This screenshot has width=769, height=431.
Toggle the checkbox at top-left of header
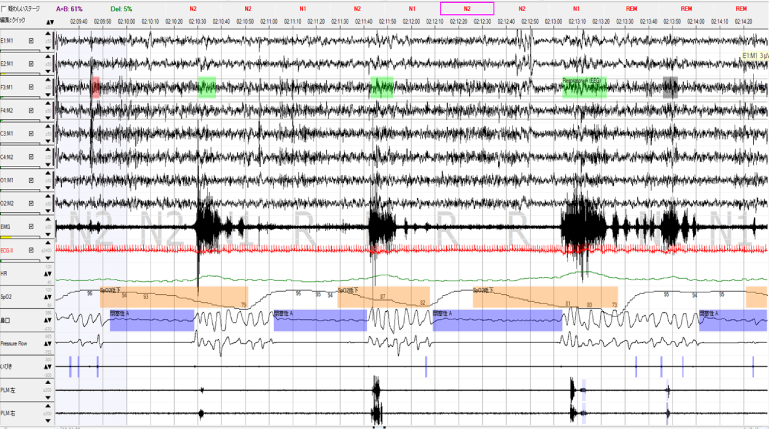(x=4, y=7)
